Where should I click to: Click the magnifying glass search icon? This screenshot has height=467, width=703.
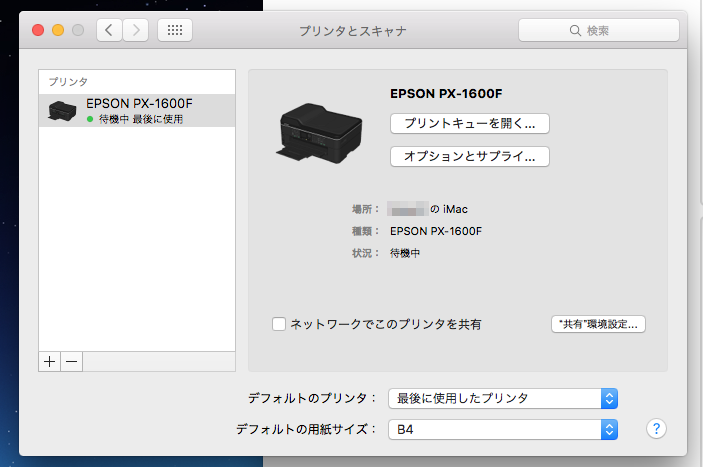(575, 30)
